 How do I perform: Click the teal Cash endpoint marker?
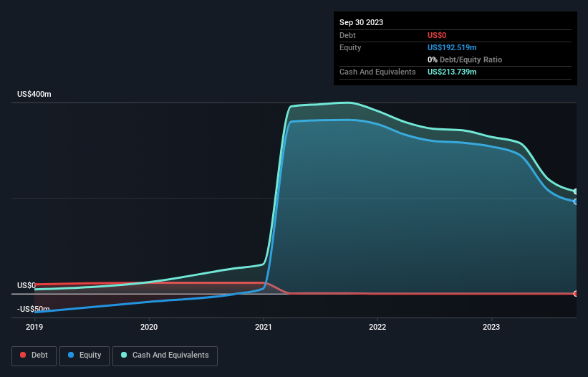[576, 191]
